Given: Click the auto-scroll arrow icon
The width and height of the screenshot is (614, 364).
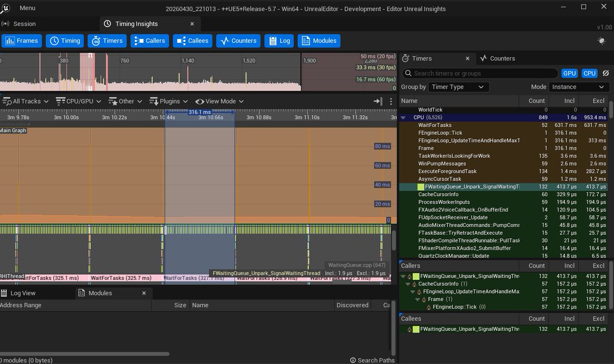Looking at the screenshot, I should (x=378, y=101).
